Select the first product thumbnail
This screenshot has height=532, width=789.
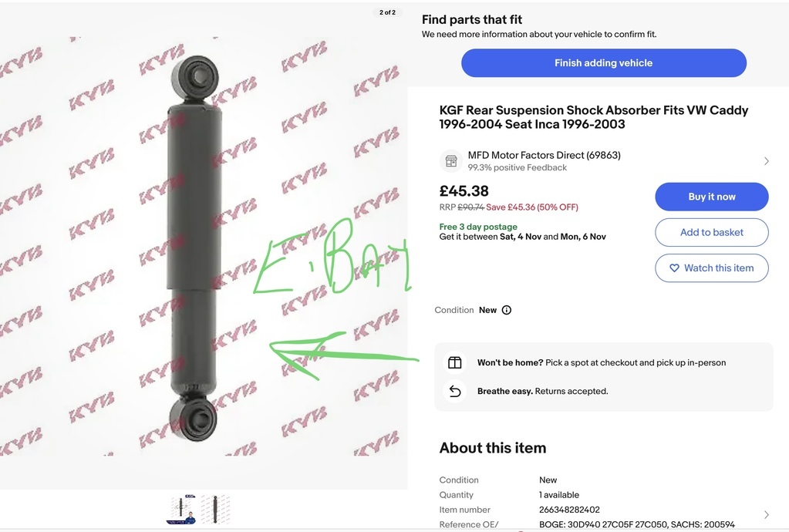(182, 510)
